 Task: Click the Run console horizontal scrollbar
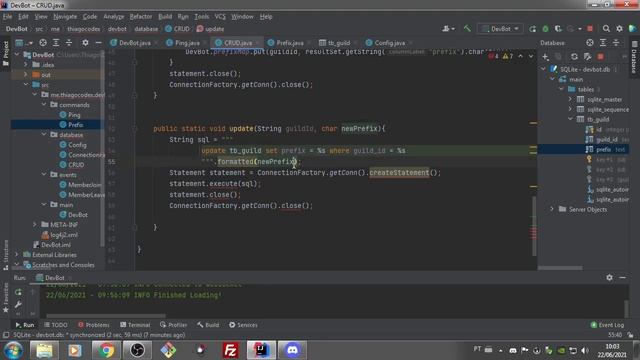[106, 316]
